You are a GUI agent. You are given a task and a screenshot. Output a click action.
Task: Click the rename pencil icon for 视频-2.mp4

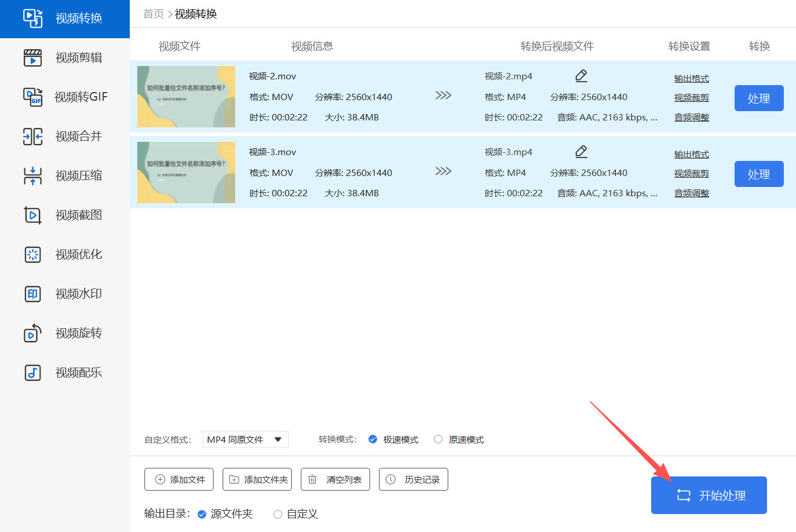pos(582,76)
